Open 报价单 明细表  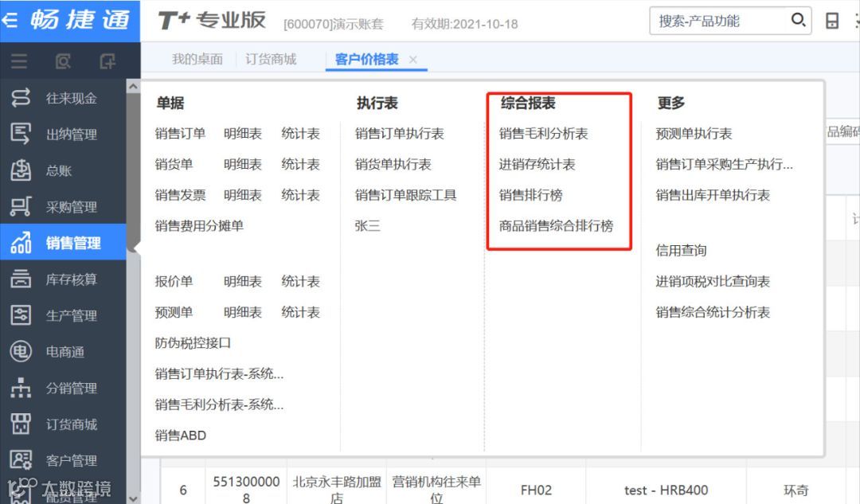tap(242, 282)
